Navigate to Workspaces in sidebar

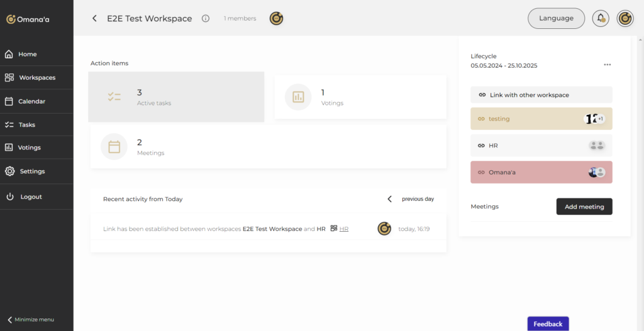[36, 78]
